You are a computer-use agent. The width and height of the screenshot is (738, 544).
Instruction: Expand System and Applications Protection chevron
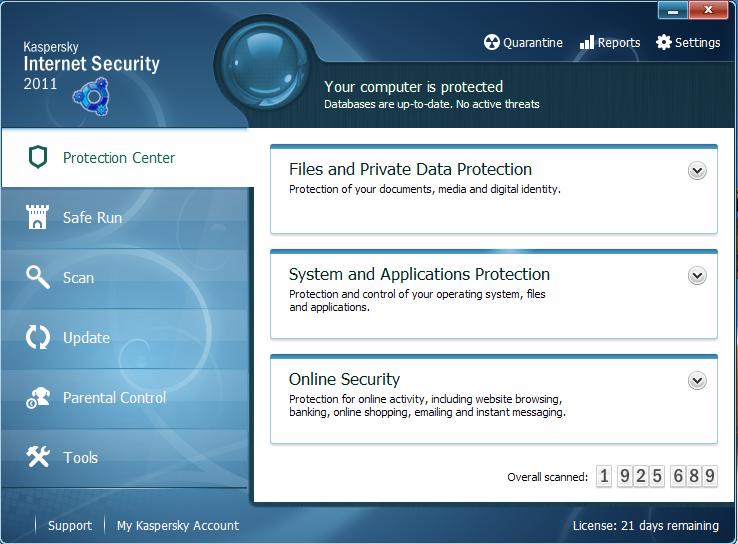click(697, 275)
